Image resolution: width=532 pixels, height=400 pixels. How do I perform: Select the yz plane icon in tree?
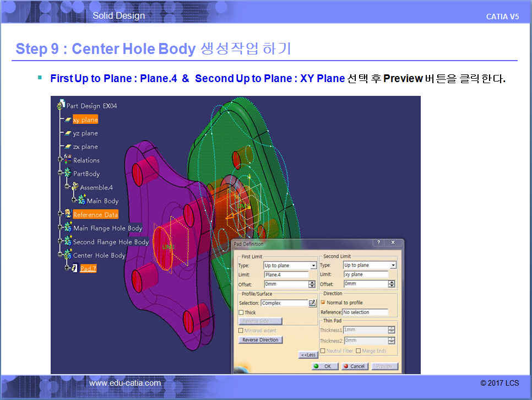point(68,133)
